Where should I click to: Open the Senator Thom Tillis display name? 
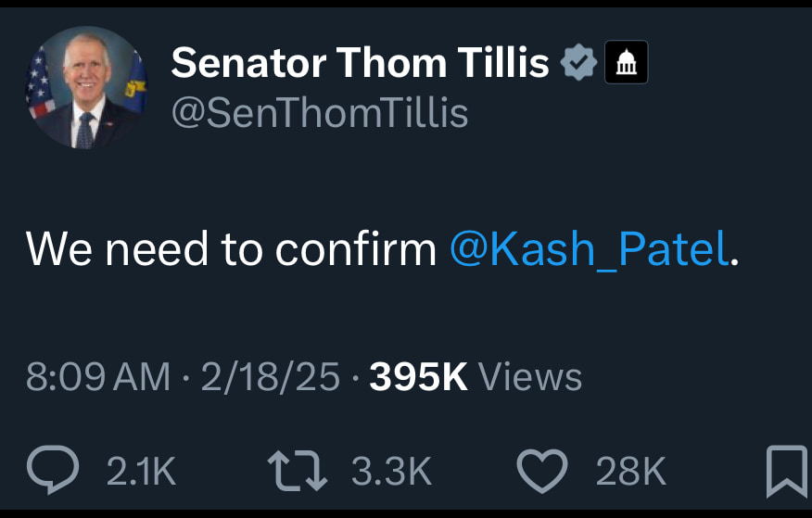click(x=360, y=63)
